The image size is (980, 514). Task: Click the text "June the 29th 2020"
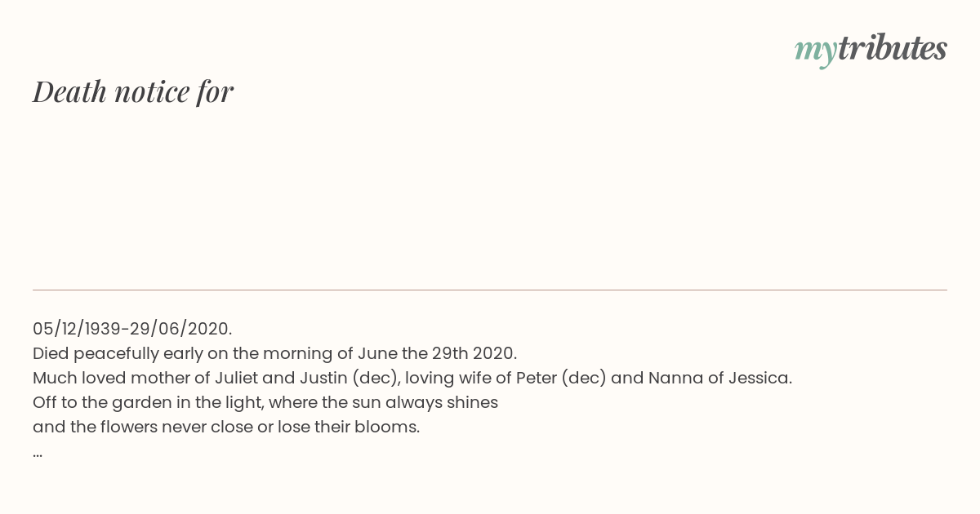[x=437, y=353]
